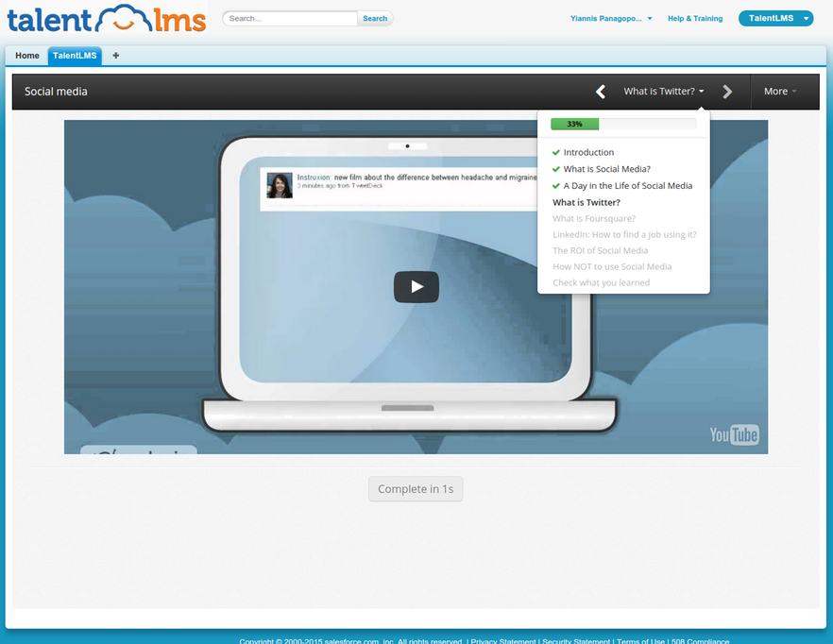Screen dimensions: 833x644
Task: Play the YouTube video
Action: pos(416,287)
